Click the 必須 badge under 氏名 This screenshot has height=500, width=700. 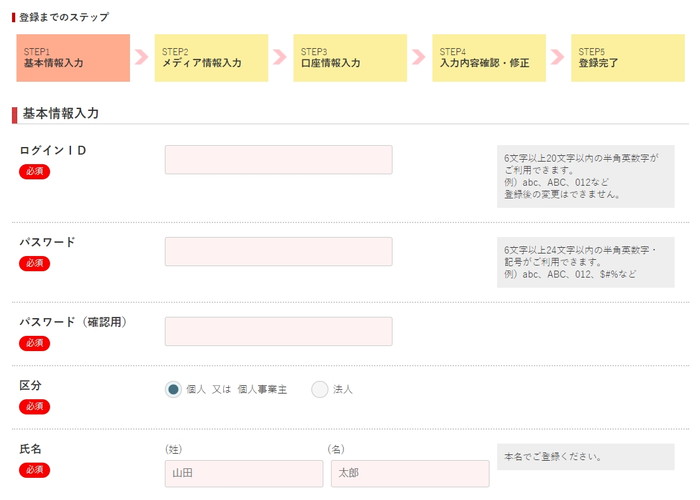point(34,470)
